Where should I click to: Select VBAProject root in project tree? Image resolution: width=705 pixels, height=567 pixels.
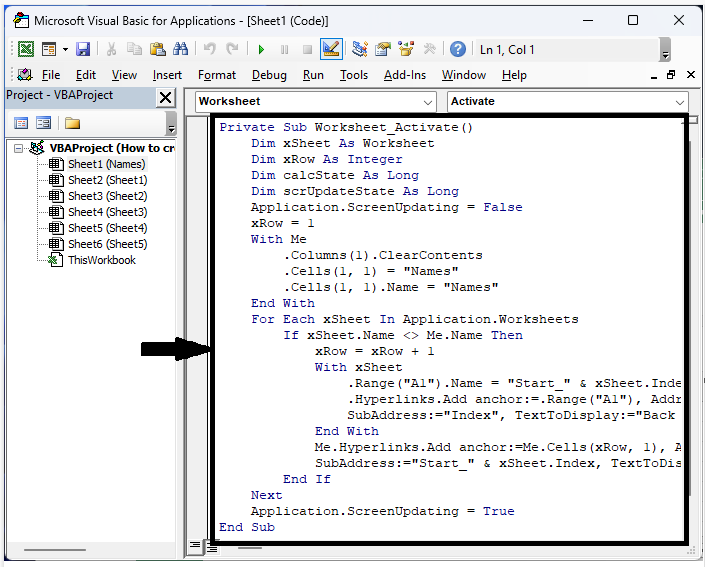click(112, 148)
